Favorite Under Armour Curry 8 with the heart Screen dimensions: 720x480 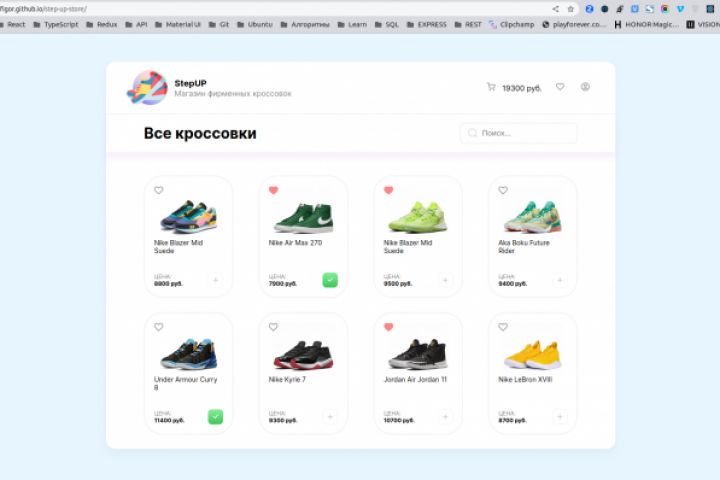(x=158, y=327)
